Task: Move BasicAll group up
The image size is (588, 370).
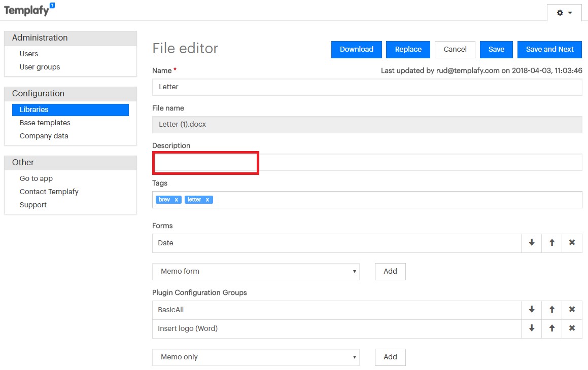Action: [x=551, y=310]
